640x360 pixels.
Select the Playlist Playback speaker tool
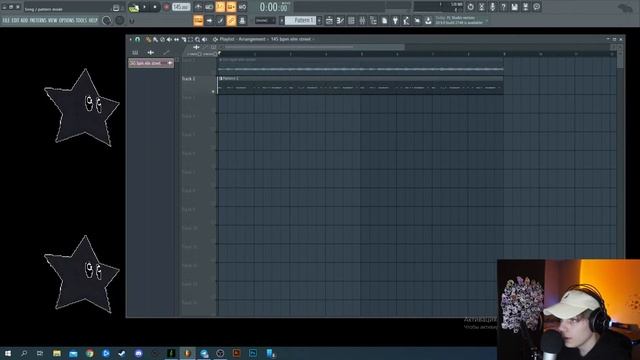point(204,40)
